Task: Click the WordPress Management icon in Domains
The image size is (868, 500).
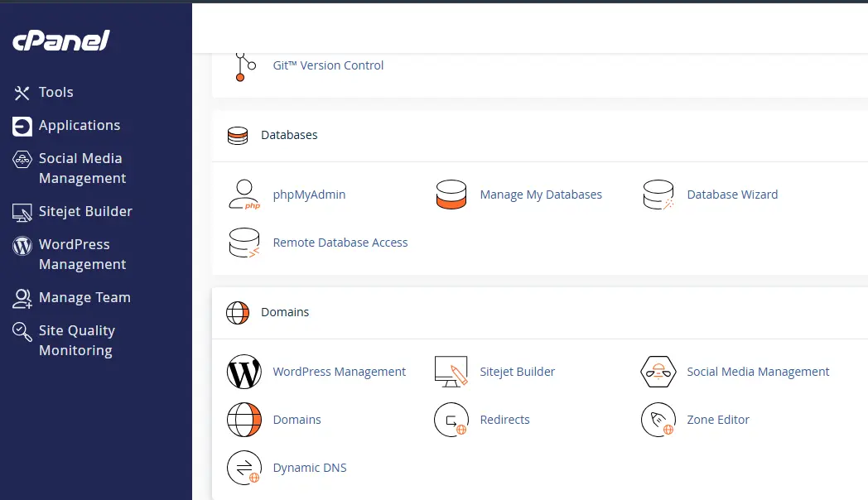Action: click(244, 372)
